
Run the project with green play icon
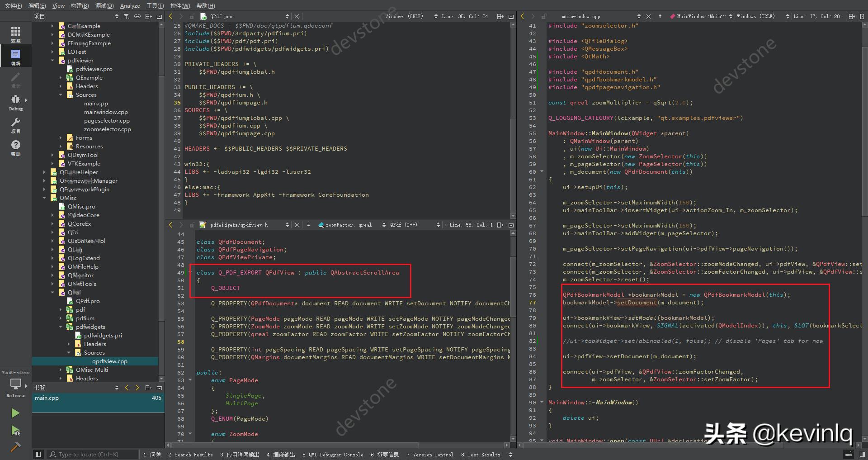16,413
